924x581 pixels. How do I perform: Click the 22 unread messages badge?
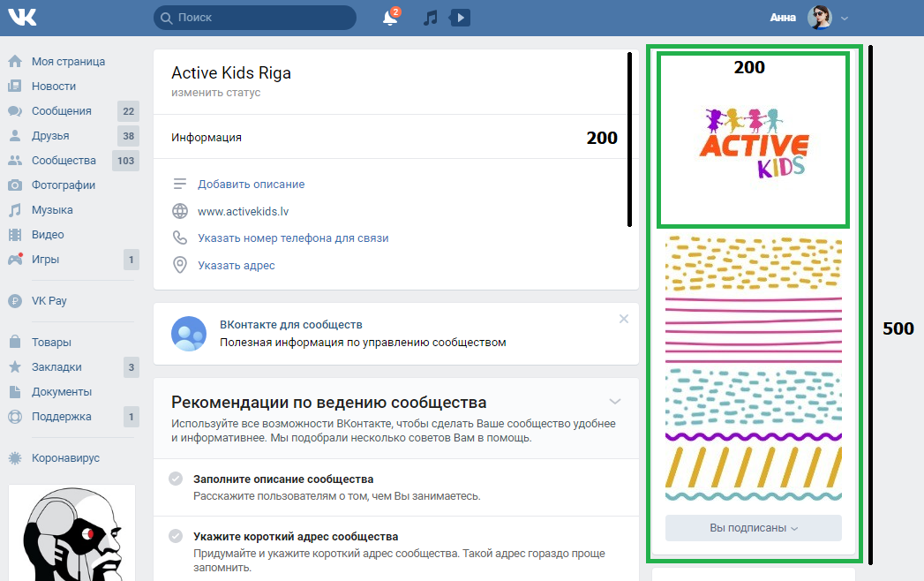tap(129, 111)
